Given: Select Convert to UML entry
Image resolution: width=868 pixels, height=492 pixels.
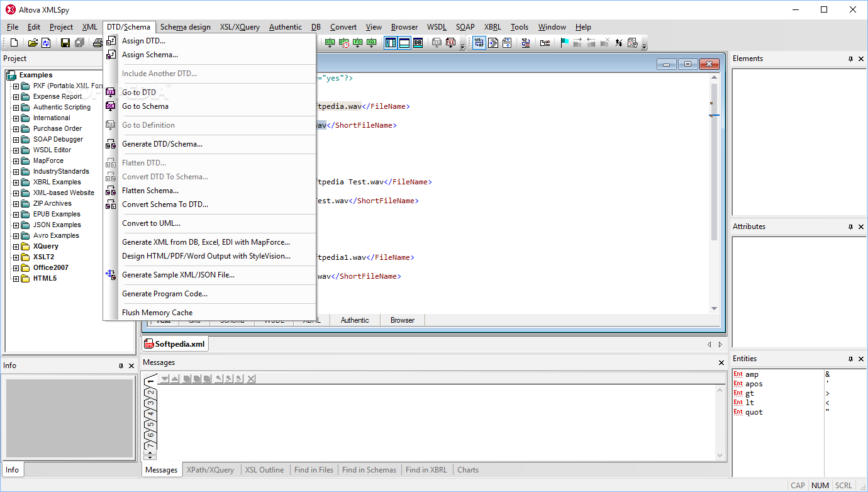Looking at the screenshot, I should (x=151, y=223).
